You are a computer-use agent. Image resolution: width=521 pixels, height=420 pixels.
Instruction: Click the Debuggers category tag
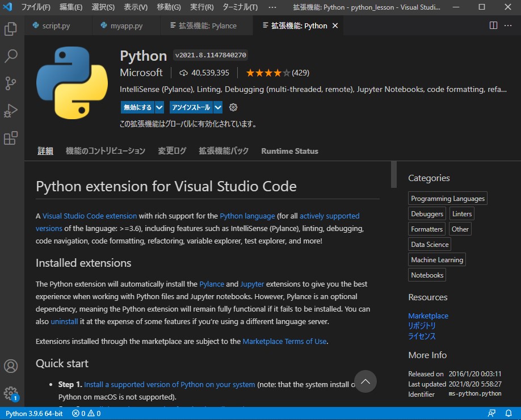tap(427, 213)
